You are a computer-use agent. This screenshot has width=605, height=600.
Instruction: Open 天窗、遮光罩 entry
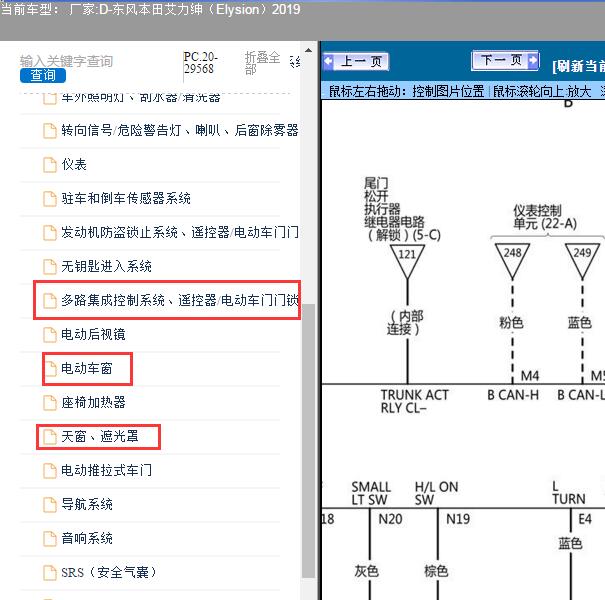pyautogui.click(x=100, y=436)
